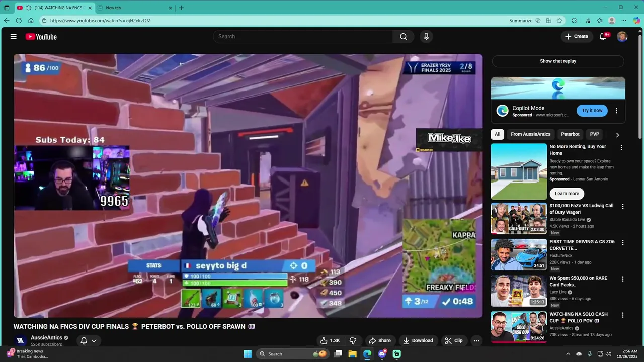Click the YouTube search magnifier button
Image resolution: width=644 pixels, height=362 pixels.
(404, 36)
